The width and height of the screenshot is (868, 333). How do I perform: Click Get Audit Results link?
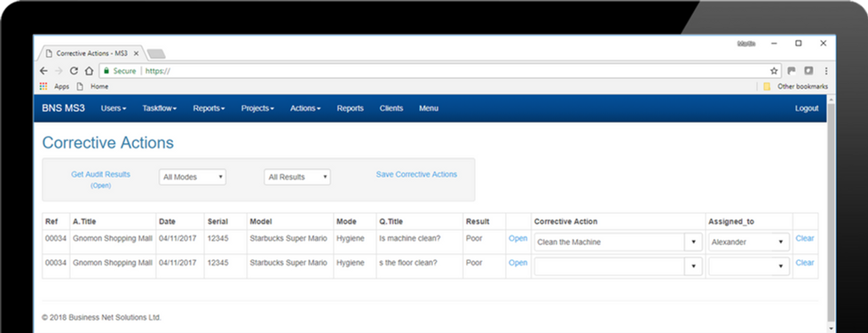tap(101, 174)
